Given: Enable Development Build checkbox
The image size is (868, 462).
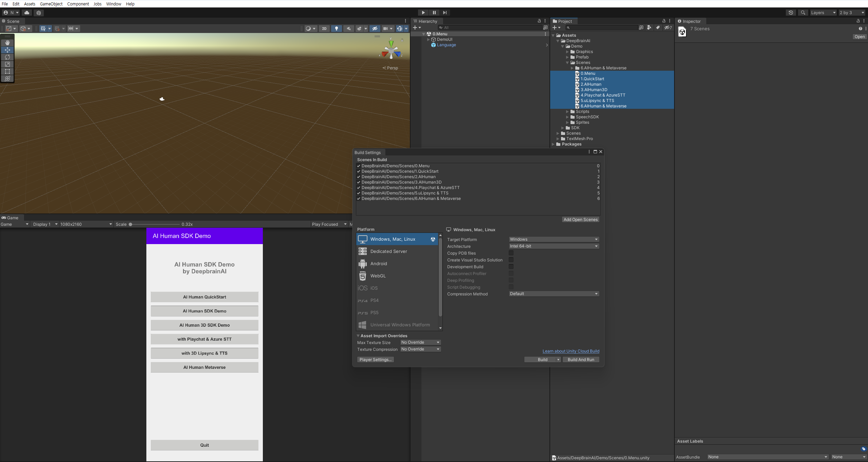Looking at the screenshot, I should (x=511, y=267).
